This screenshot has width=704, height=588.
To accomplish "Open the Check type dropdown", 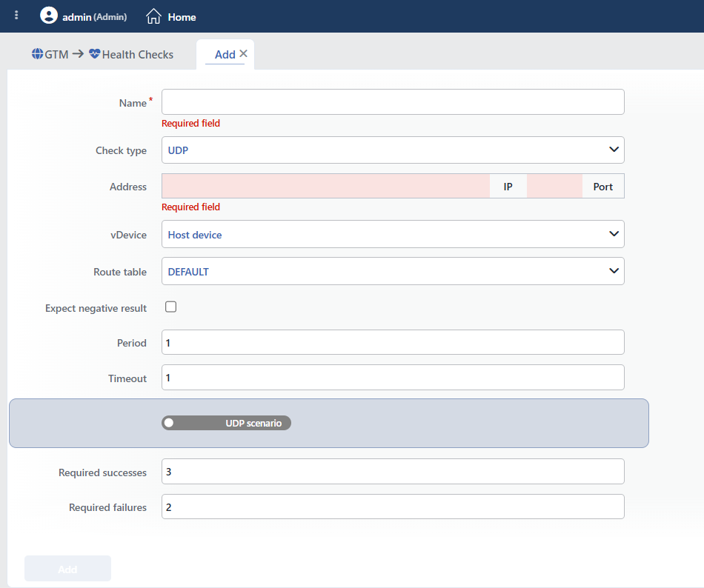I will [x=393, y=150].
